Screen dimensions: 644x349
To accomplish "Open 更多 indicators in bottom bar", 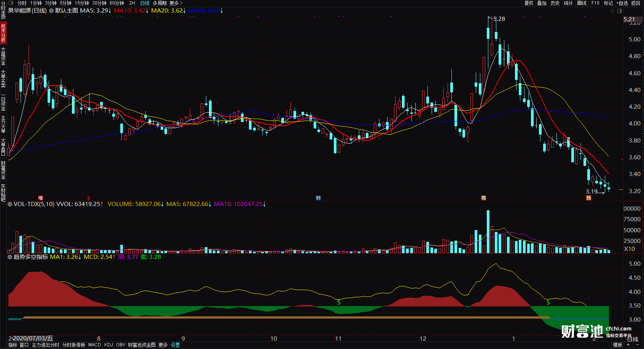I will pos(163,345).
